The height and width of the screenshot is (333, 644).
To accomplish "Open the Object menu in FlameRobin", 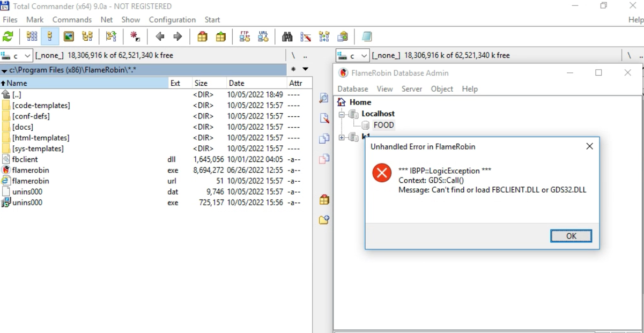I will 442,89.
